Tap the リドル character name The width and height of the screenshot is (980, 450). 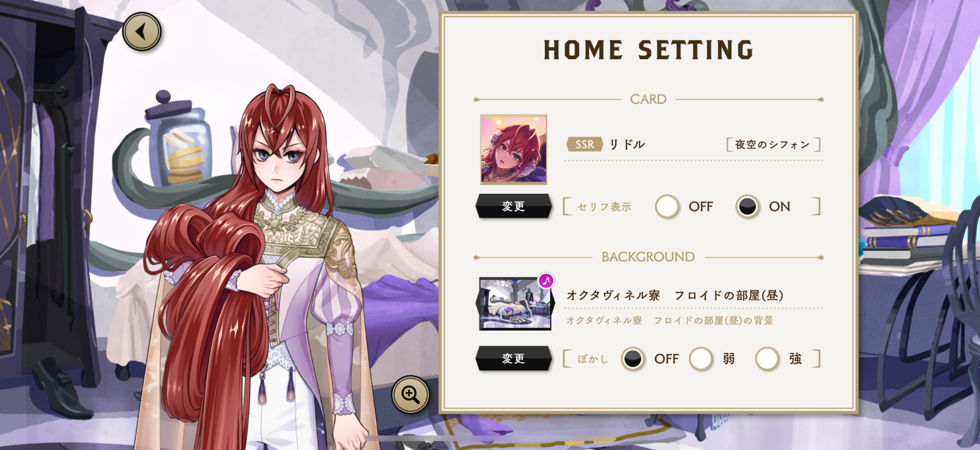627,144
